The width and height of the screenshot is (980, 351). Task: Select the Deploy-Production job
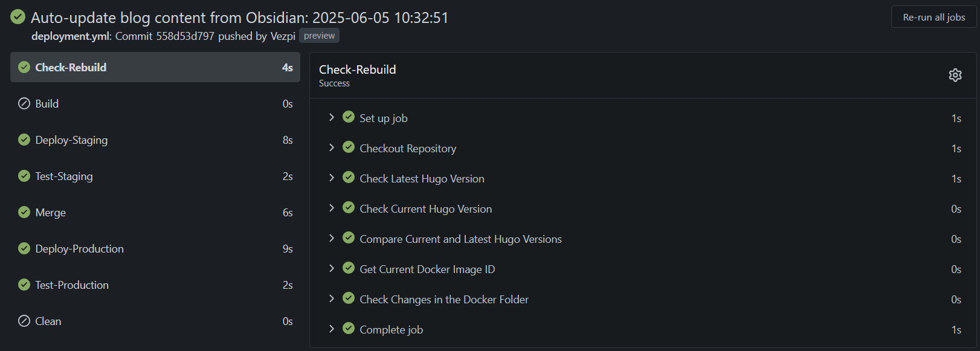pos(79,249)
